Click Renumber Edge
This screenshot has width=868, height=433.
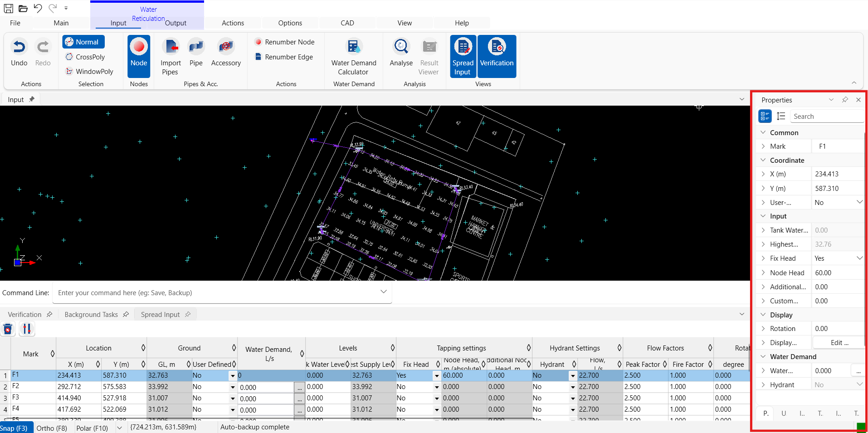coord(284,57)
